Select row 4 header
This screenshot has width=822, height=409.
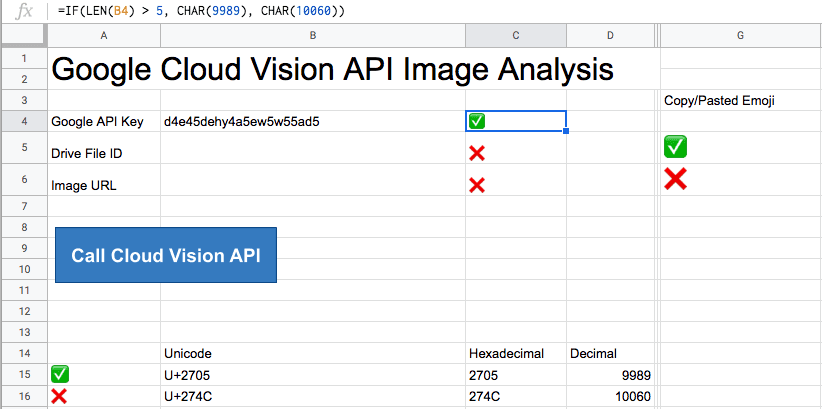24,122
